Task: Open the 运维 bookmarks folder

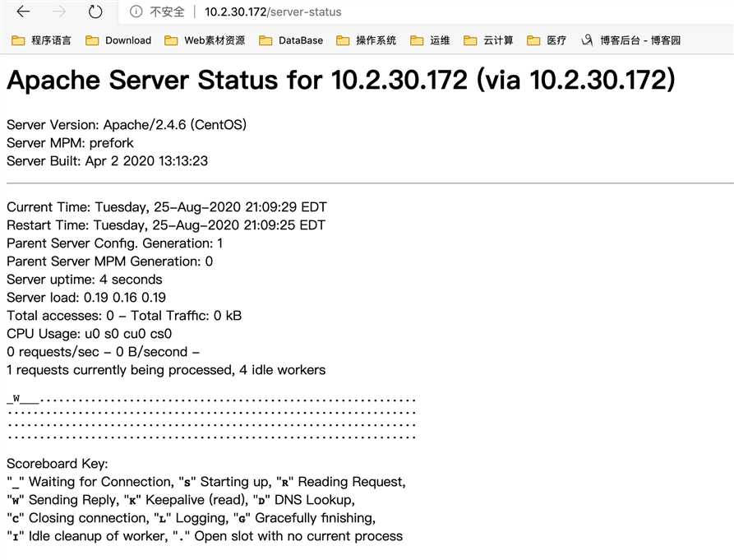Action: coord(430,40)
